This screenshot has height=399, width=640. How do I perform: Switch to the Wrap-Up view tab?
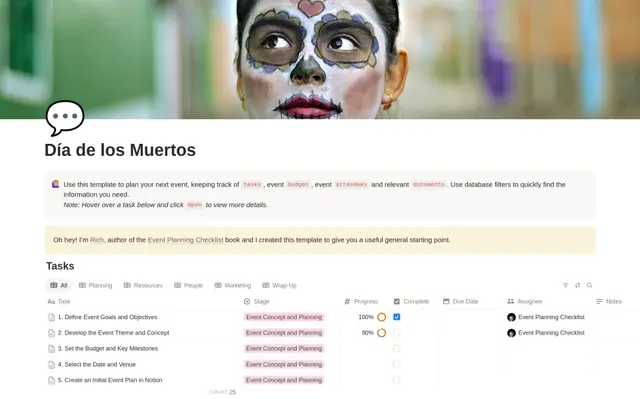click(280, 285)
